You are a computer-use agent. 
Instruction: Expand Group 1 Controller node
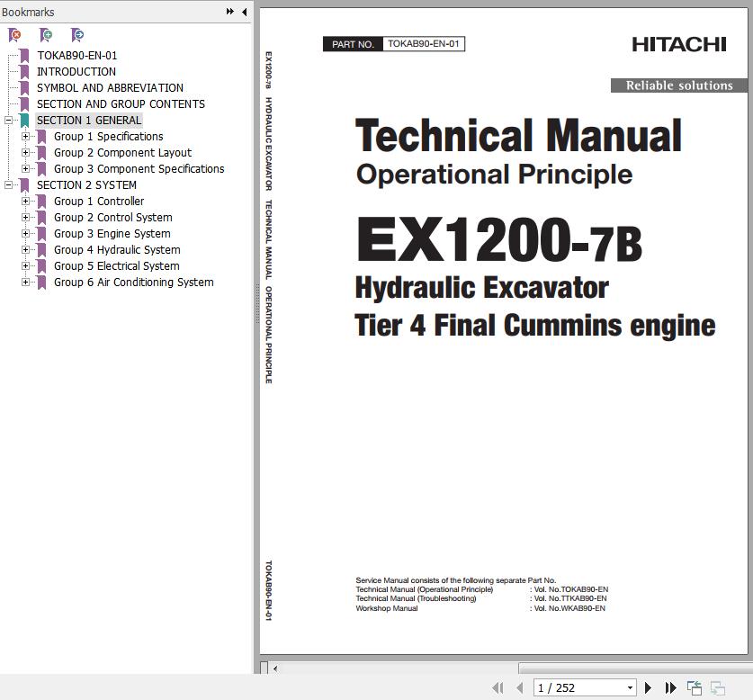(x=25, y=202)
